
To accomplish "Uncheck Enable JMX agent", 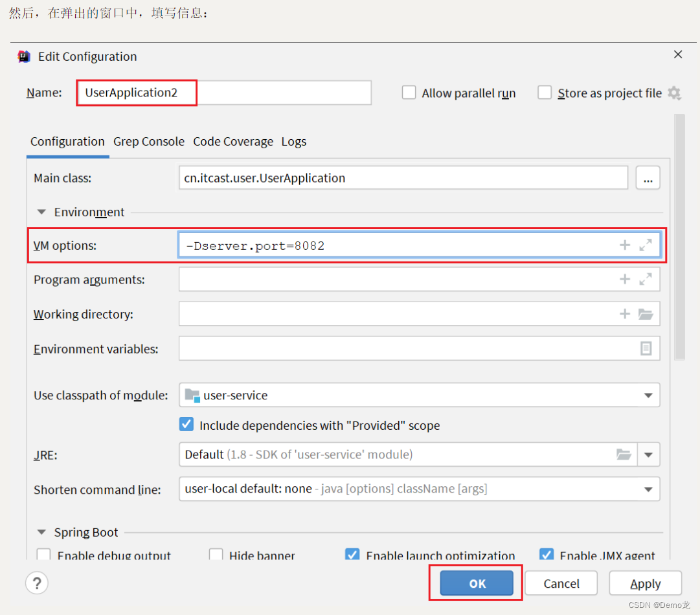I will [547, 554].
